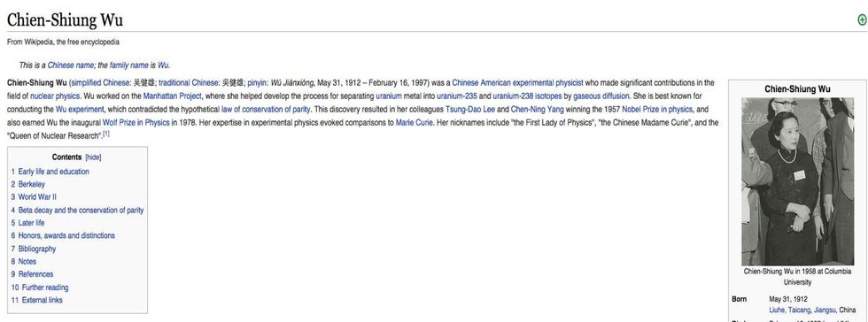Click footnote reference [1]
This screenshot has height=322, width=868.
106,134
